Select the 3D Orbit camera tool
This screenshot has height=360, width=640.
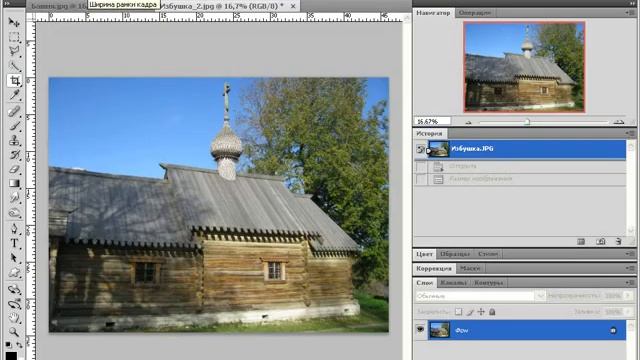14,304
